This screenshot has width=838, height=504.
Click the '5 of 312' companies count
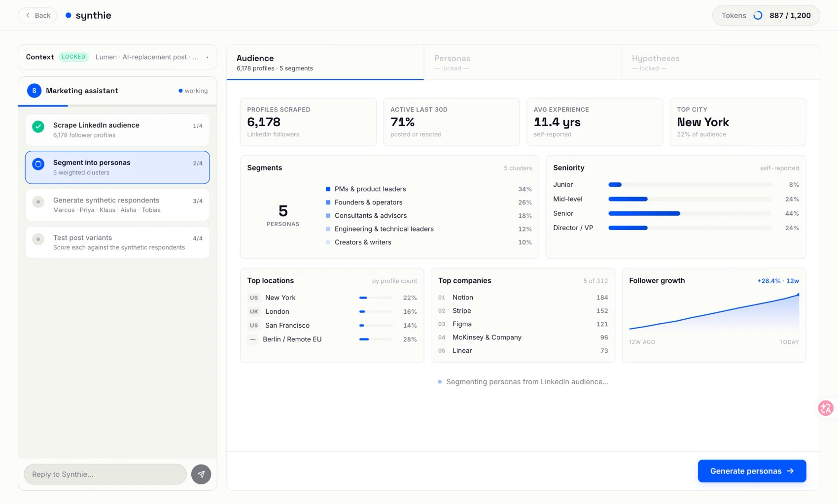[595, 281]
